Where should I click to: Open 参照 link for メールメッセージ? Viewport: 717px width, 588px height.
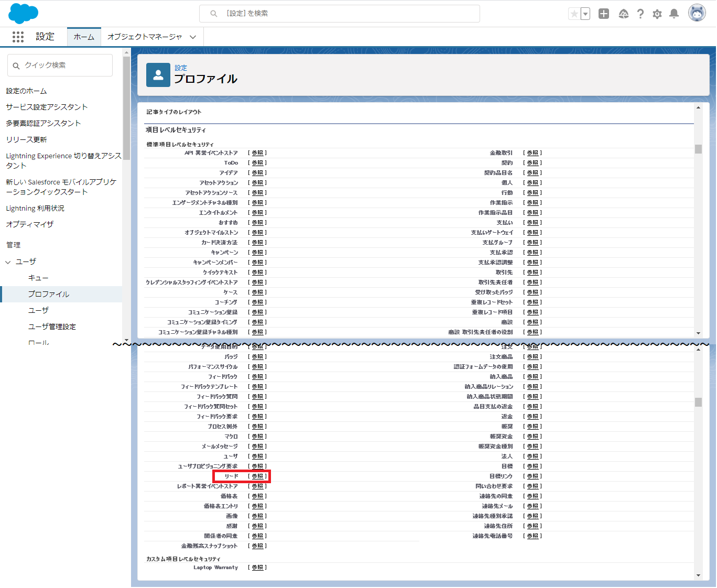pyautogui.click(x=257, y=447)
